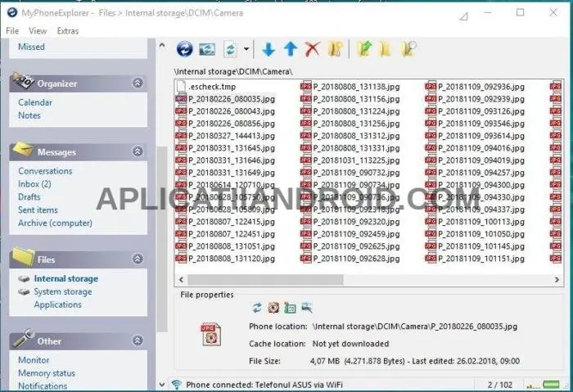This screenshot has height=392, width=573.
Task: Click the refresh file list icon
Action: (230, 49)
